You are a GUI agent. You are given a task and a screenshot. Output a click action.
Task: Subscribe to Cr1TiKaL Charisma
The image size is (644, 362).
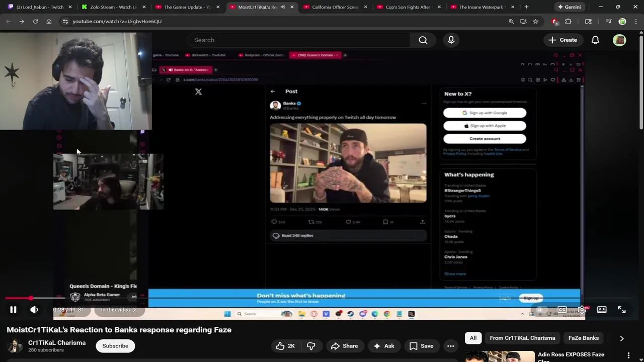tap(115, 346)
